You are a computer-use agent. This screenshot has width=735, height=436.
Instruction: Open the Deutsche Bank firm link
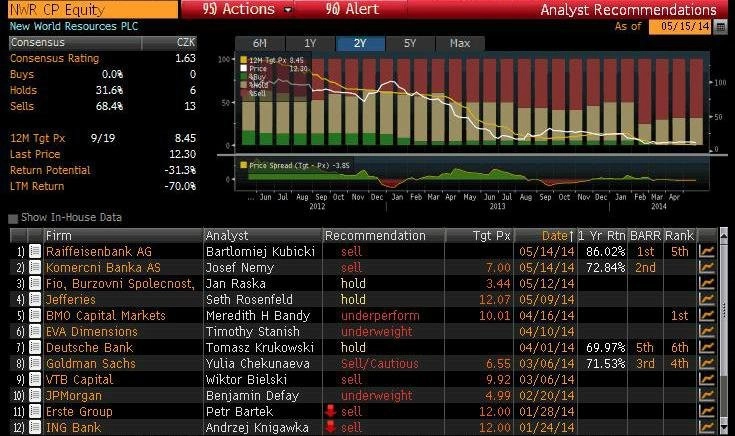[90, 347]
